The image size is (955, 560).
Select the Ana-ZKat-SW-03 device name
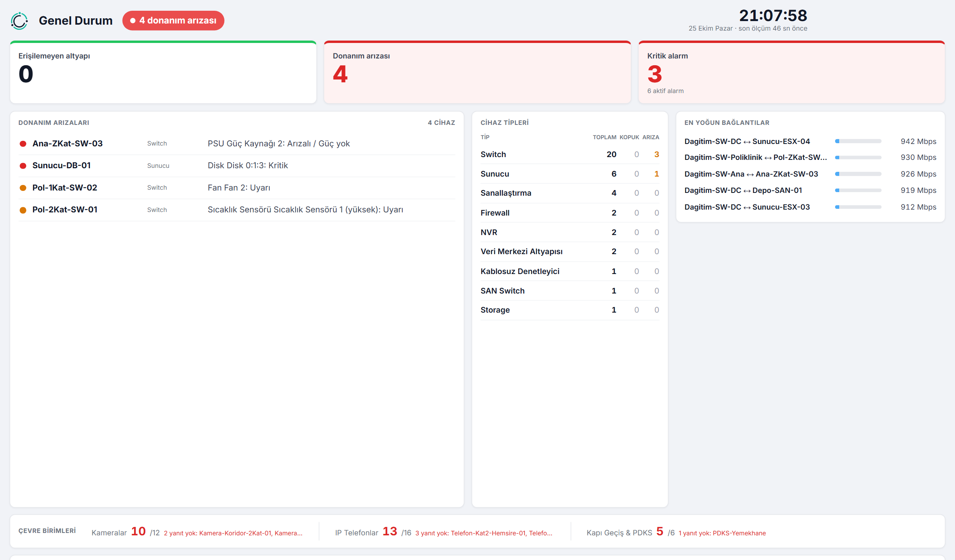[x=68, y=144]
